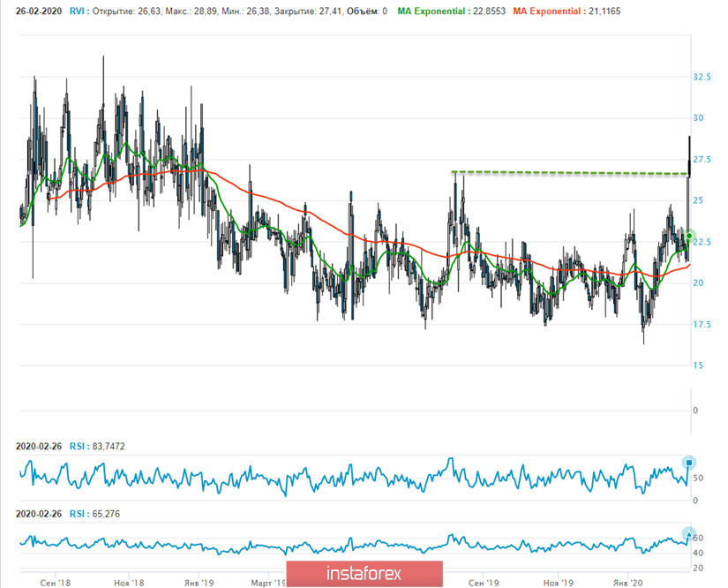The height and width of the screenshot is (588, 728).
Task: Click the Янв '20 time axis label
Action: coord(627,583)
